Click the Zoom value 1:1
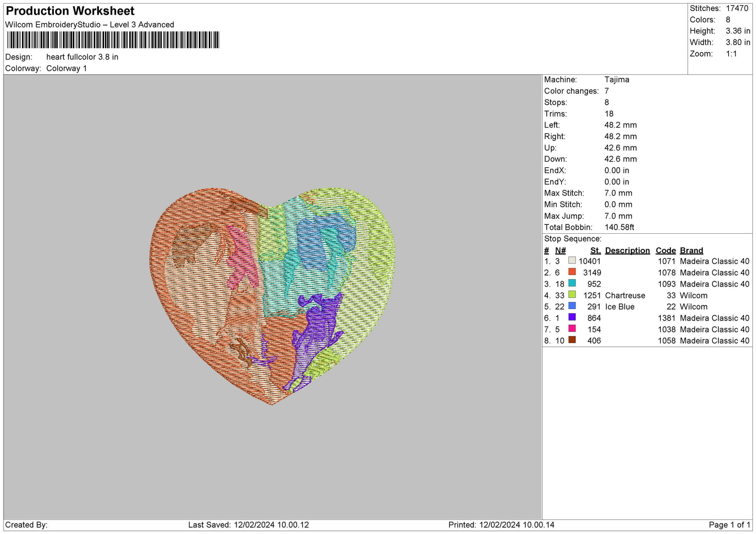Viewport: 756px width, 534px height. (731, 54)
